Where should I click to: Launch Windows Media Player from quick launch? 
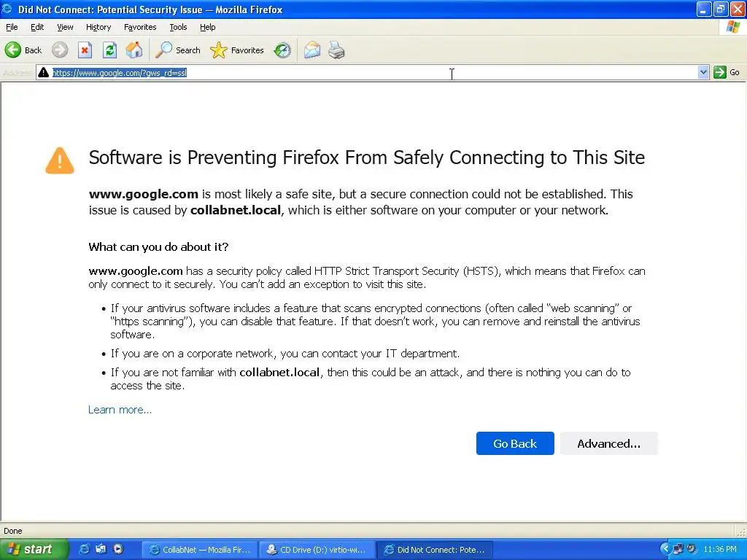coord(117,549)
